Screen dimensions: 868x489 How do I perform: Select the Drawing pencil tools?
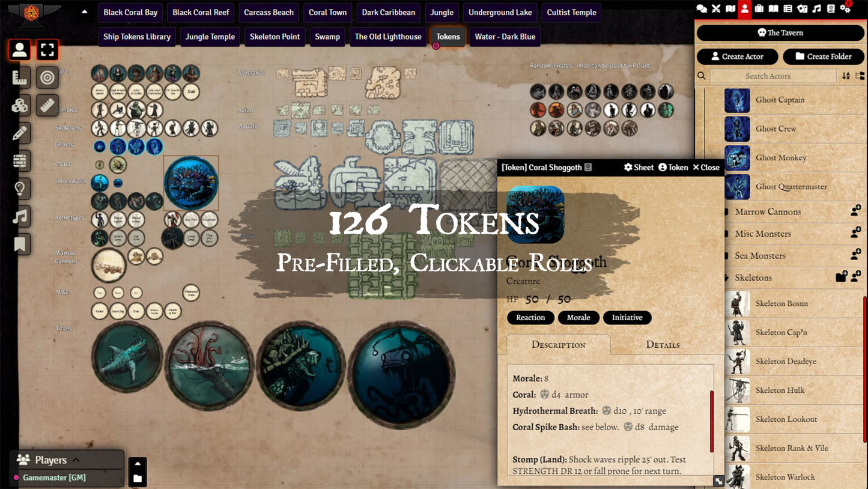[20, 133]
